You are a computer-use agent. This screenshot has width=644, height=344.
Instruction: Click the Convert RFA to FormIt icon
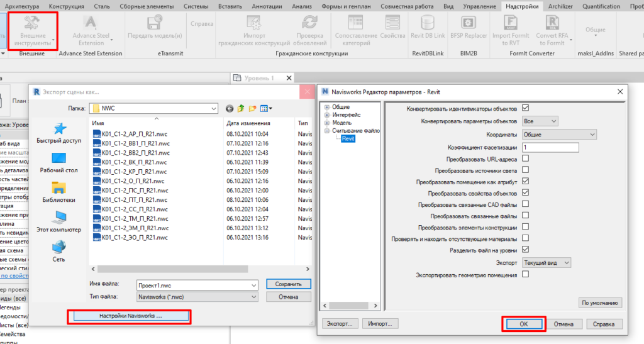pos(552,25)
